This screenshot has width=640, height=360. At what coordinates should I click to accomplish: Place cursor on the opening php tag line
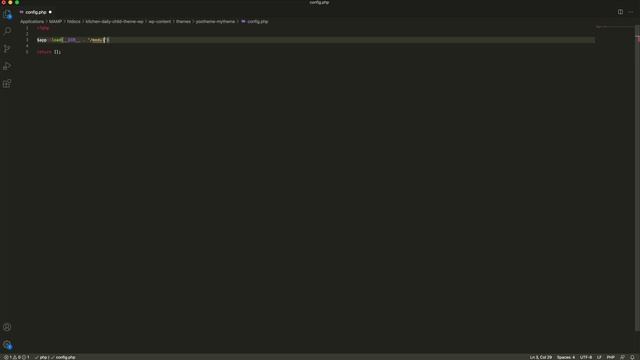(x=43, y=28)
